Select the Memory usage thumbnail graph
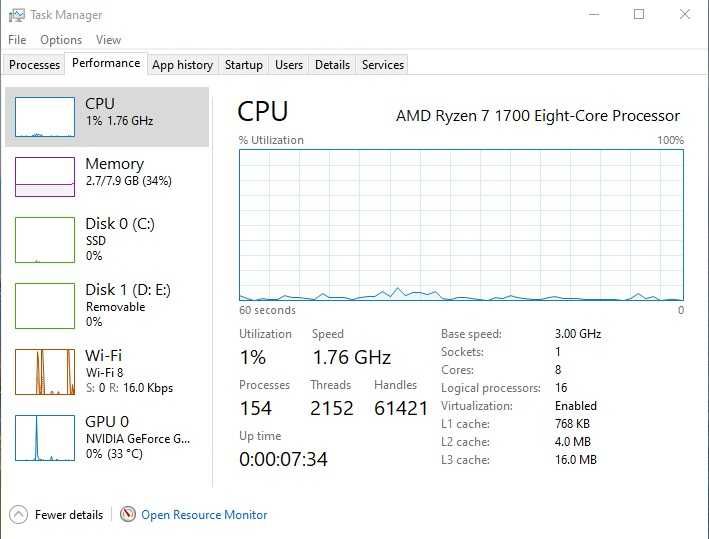709x539 pixels. [45, 177]
